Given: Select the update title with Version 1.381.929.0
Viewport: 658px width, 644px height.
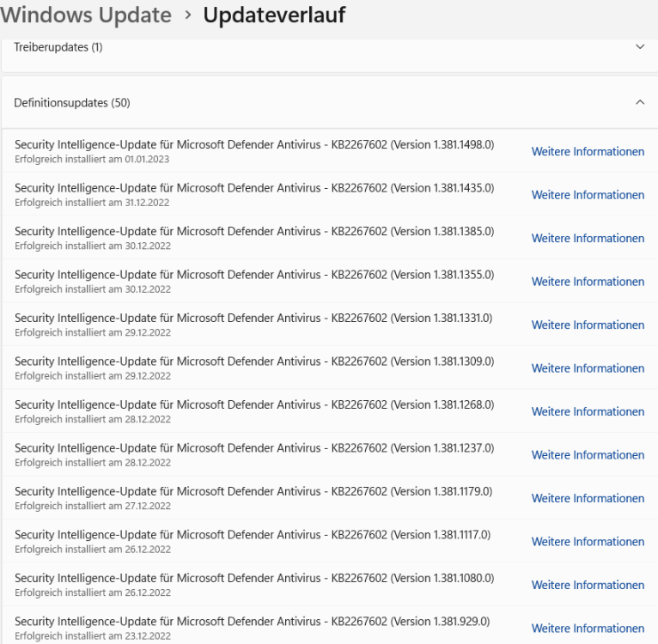Looking at the screenshot, I should [253, 622].
